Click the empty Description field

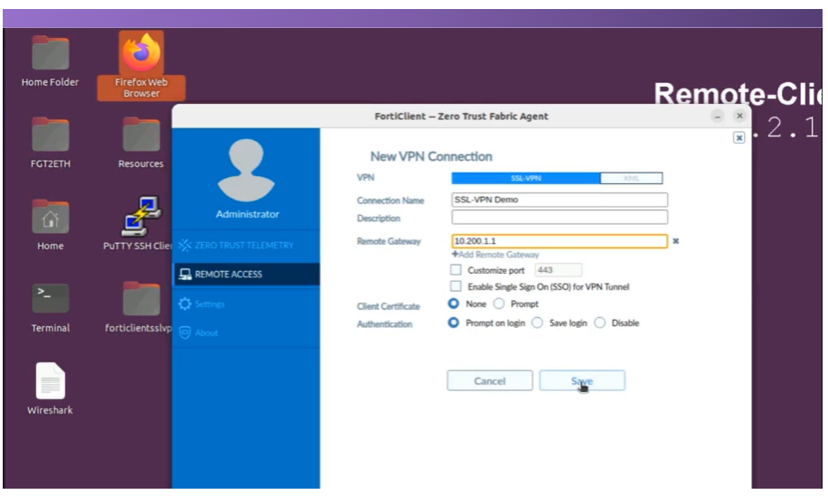560,217
